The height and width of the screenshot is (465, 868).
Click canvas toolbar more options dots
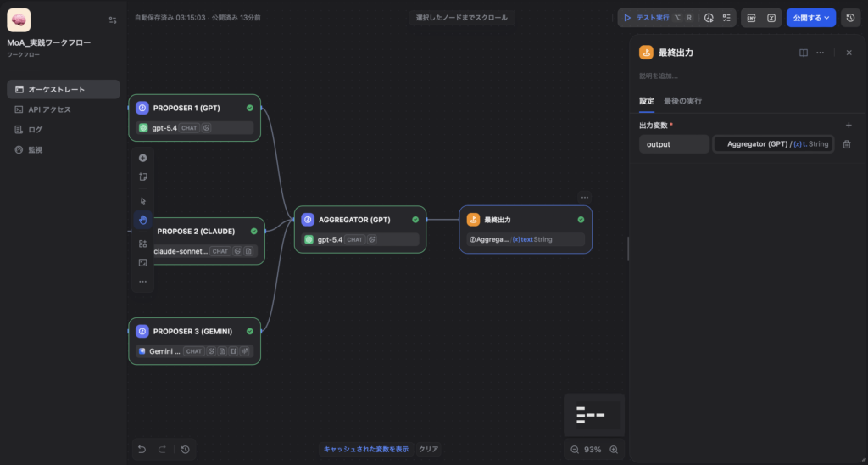(142, 282)
